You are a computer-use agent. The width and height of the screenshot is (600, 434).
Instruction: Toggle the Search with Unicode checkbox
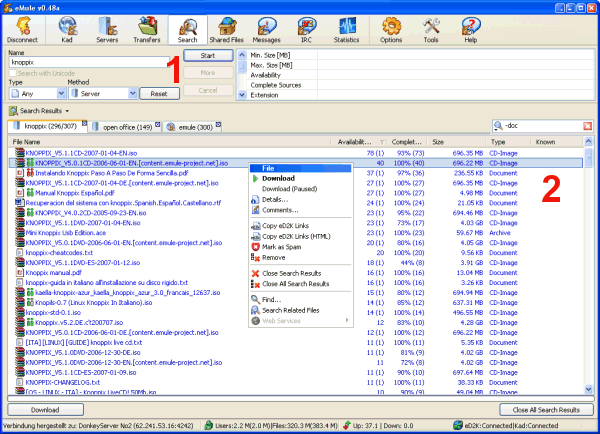(13, 73)
